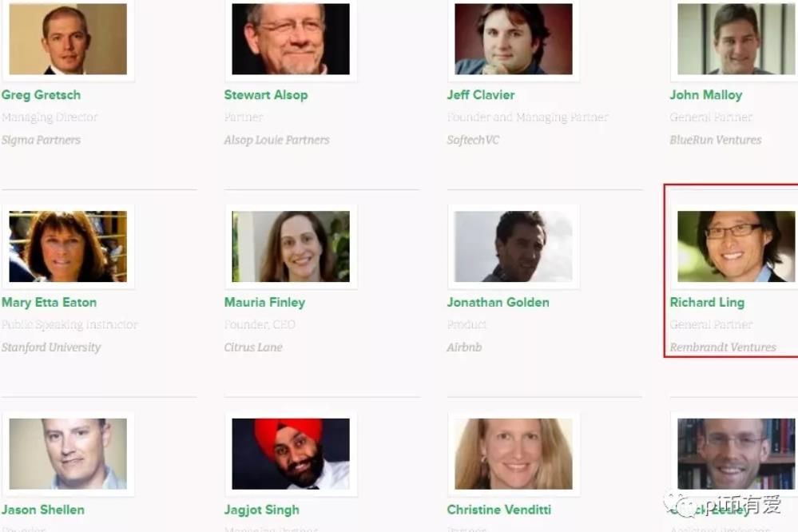This screenshot has height=532, width=798.
Task: Click the Jonathan Golden name link
Action: [x=498, y=303]
